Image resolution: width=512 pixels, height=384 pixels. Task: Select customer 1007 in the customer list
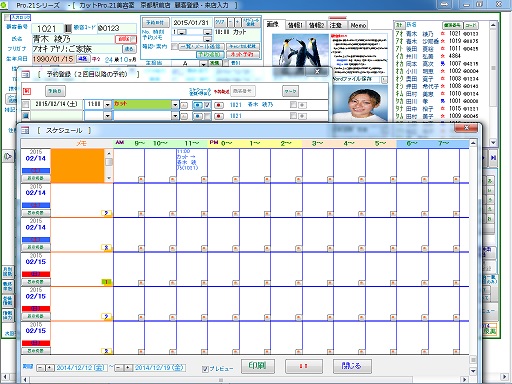click(437, 63)
